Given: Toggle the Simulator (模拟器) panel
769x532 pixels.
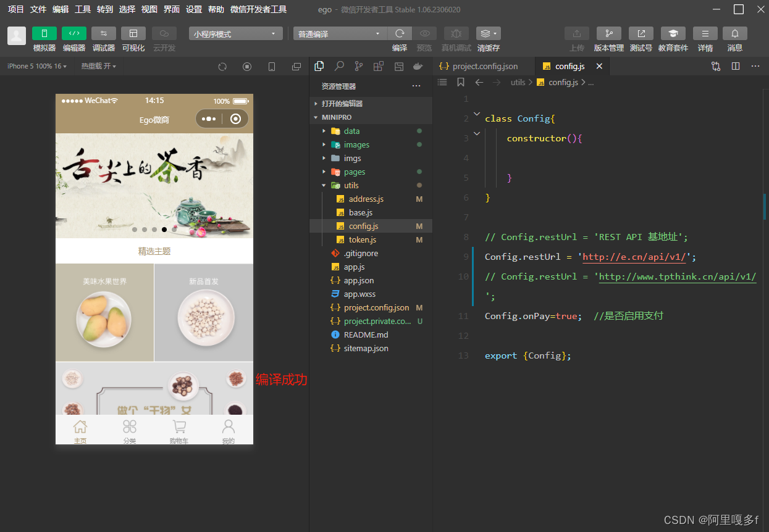Looking at the screenshot, I should (44, 33).
